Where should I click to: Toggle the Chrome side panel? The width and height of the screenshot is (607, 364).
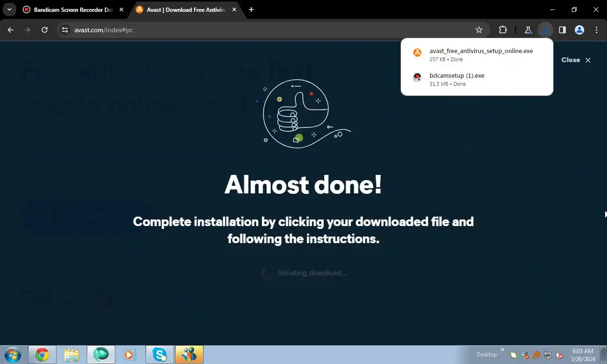pyautogui.click(x=562, y=30)
